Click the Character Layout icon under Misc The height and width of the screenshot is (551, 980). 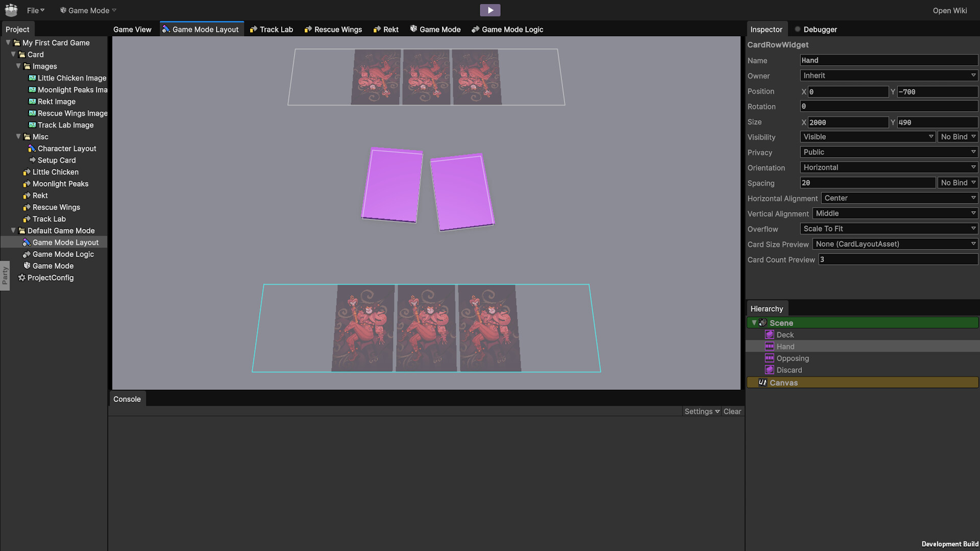pyautogui.click(x=32, y=148)
